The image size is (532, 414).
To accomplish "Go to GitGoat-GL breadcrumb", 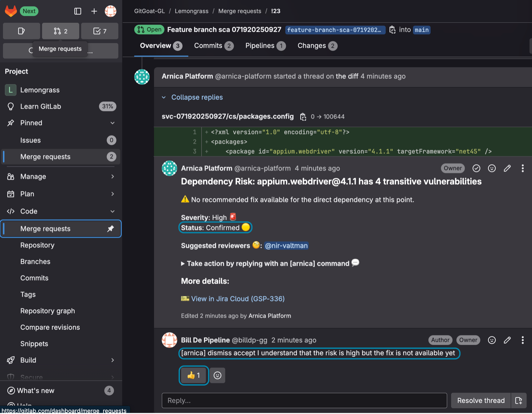I will pyautogui.click(x=150, y=11).
